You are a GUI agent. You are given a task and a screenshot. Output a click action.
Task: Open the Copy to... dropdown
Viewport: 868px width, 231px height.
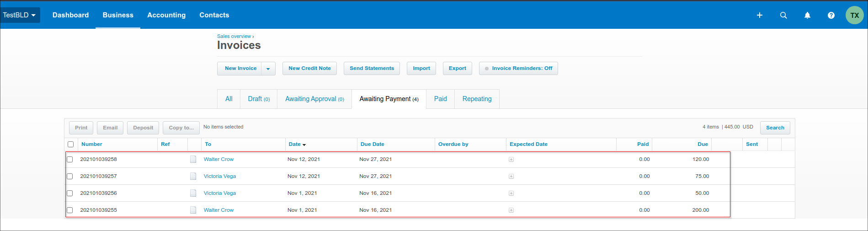181,128
